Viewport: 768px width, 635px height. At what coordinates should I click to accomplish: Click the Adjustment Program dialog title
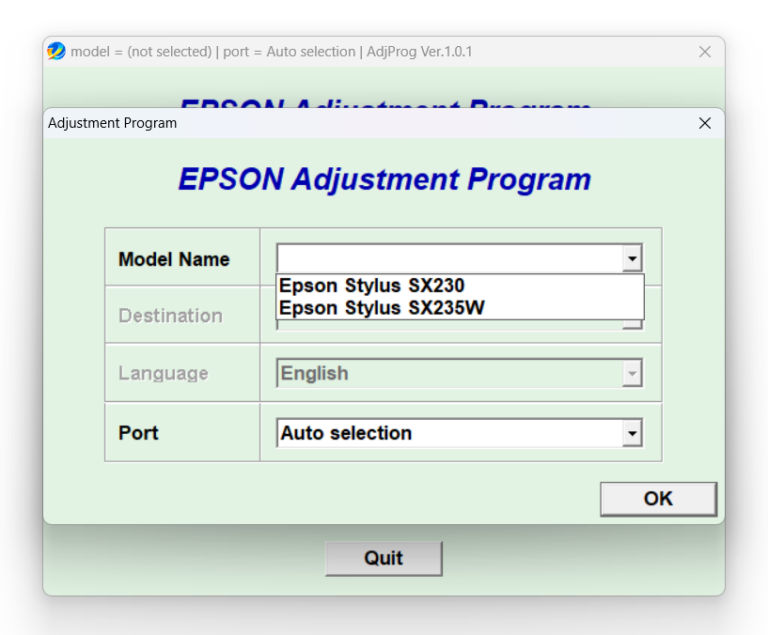coord(112,123)
